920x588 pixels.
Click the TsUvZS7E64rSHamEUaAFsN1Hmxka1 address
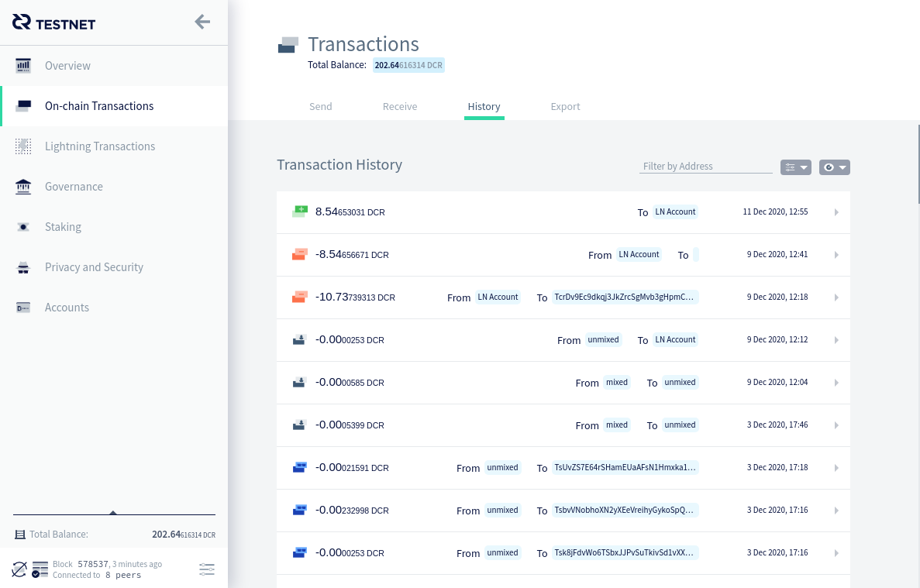point(625,468)
